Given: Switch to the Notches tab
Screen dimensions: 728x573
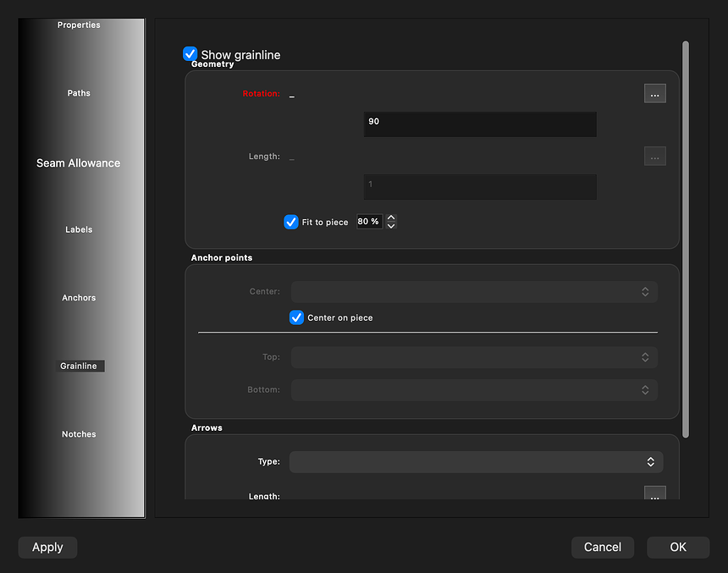Looking at the screenshot, I should click(79, 434).
